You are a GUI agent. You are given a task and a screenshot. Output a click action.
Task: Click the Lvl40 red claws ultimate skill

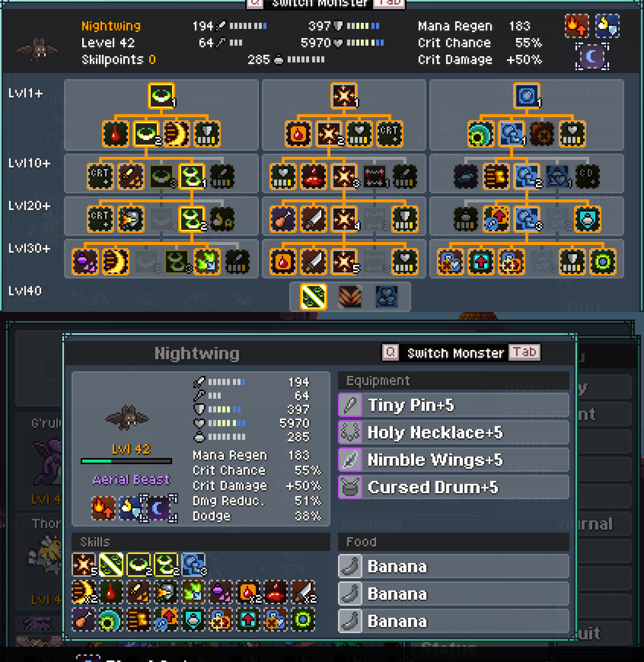pyautogui.click(x=350, y=297)
